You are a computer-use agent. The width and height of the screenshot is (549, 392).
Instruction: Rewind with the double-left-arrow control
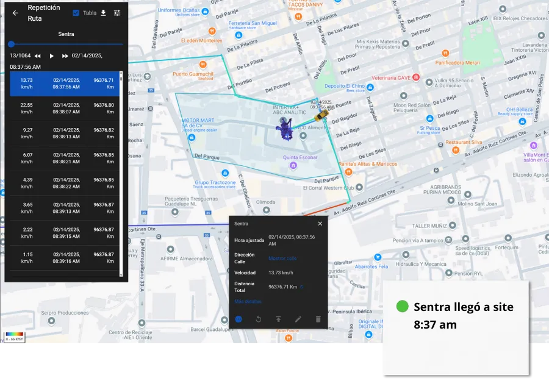pyautogui.click(x=37, y=55)
